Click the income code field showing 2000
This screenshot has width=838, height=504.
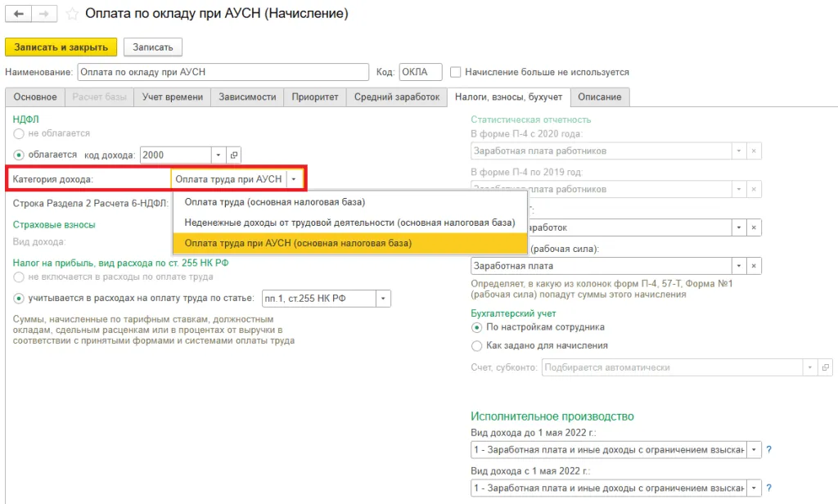pyautogui.click(x=176, y=155)
